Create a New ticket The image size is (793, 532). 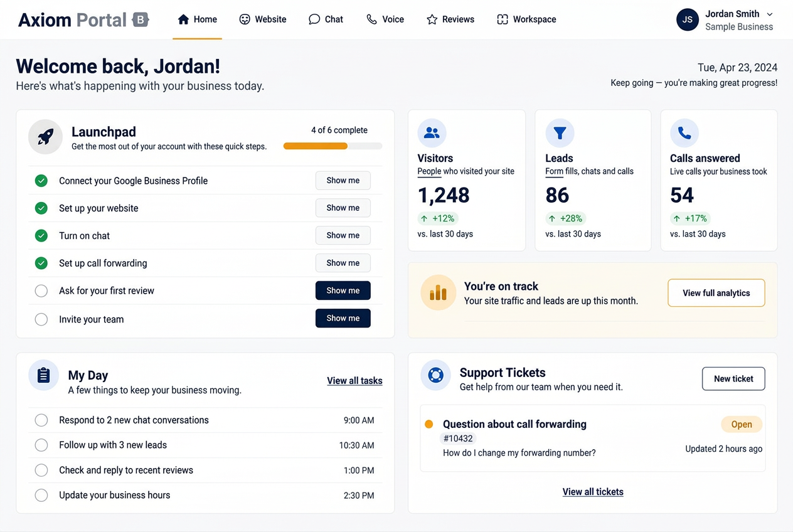733,379
